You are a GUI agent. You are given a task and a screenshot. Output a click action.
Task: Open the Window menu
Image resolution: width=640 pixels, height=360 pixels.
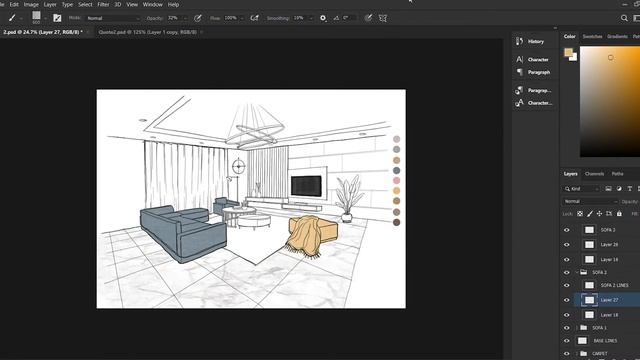(x=153, y=4)
